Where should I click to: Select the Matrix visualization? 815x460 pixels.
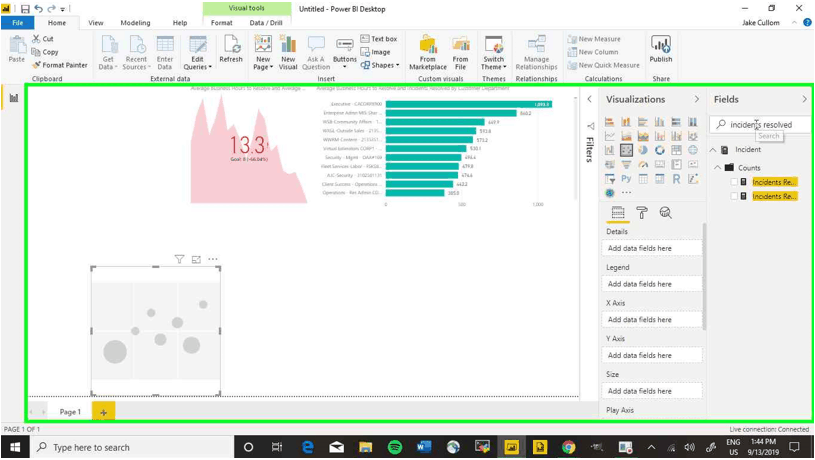coord(660,179)
